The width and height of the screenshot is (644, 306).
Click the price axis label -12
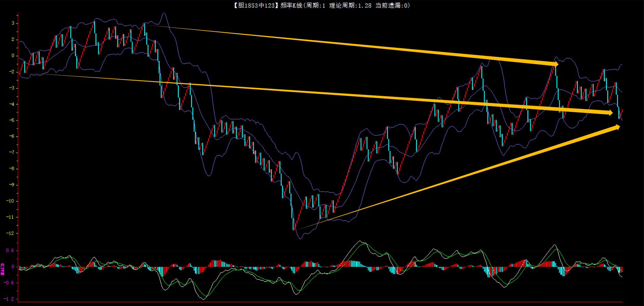tap(10, 233)
